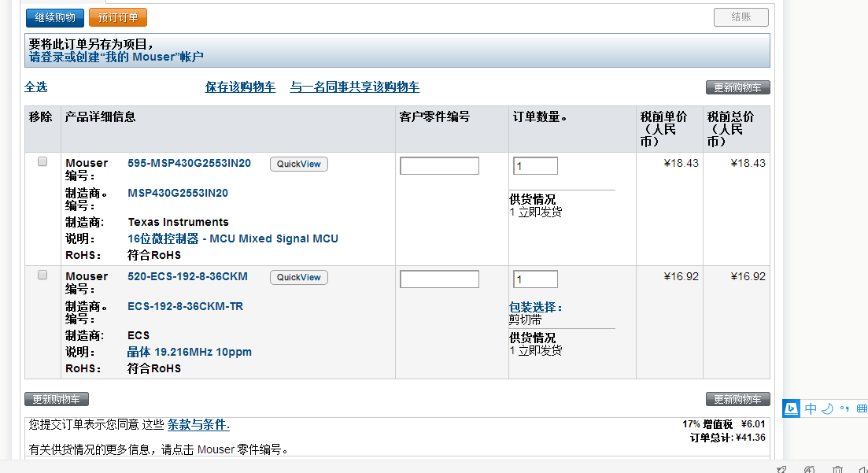The width and height of the screenshot is (868, 473).
Task: Click the orange 预订订单 button
Action: point(118,18)
